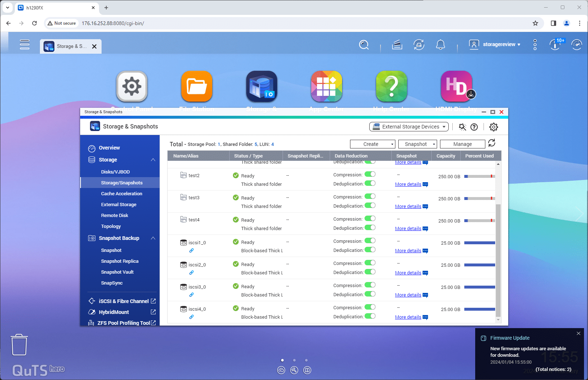Open more options three-dot icon
Viewport: 588px width, 380px height.
pos(535,45)
